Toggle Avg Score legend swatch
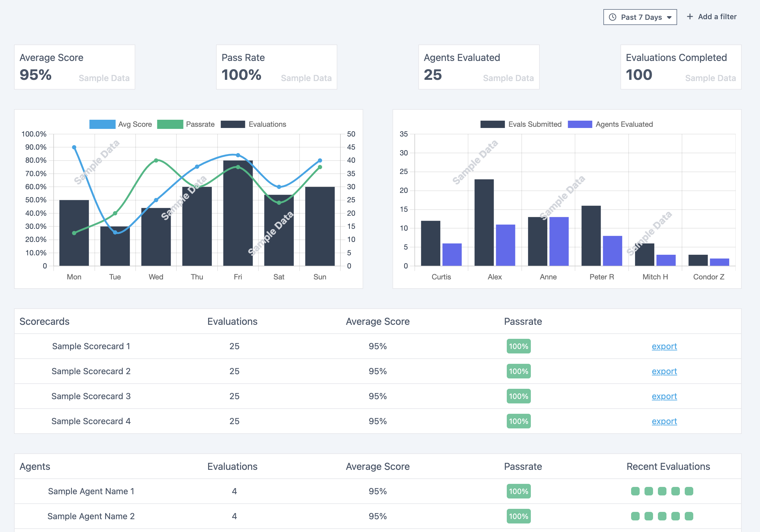Viewport: 760px width, 532px height. (102, 124)
